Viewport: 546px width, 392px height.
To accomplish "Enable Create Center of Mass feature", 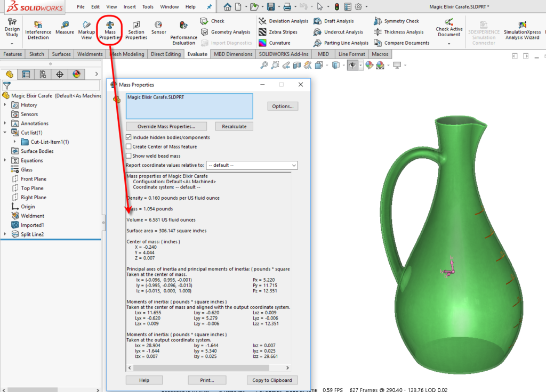I will click(x=129, y=147).
